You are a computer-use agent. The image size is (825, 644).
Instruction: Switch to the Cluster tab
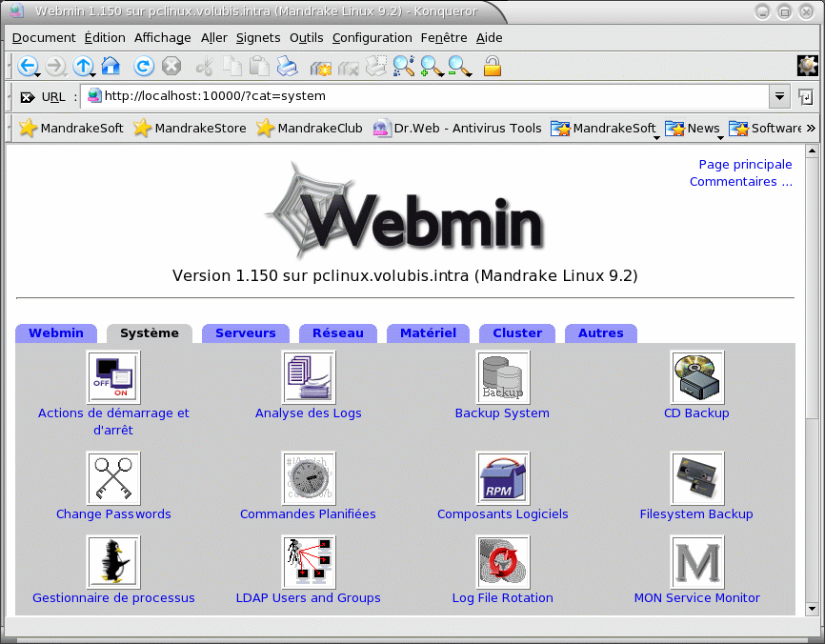pos(517,333)
